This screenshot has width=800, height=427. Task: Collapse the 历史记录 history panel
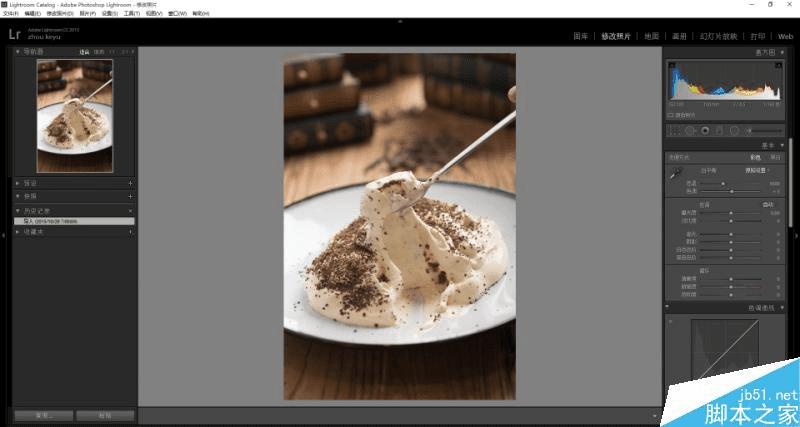tap(17, 211)
